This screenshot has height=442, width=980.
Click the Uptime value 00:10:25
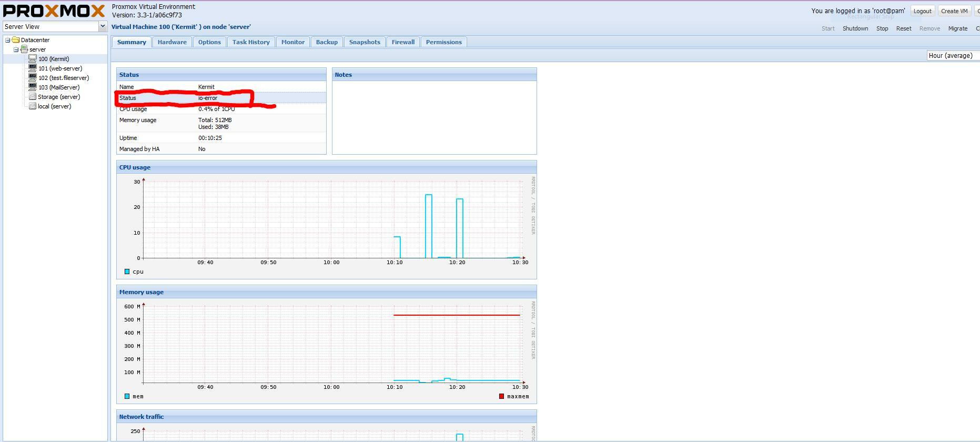click(x=210, y=138)
